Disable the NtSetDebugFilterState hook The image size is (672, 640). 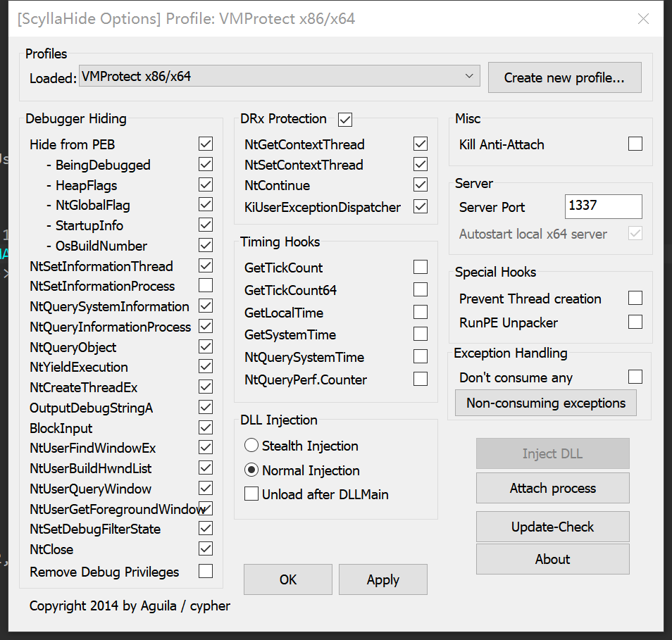[206, 528]
